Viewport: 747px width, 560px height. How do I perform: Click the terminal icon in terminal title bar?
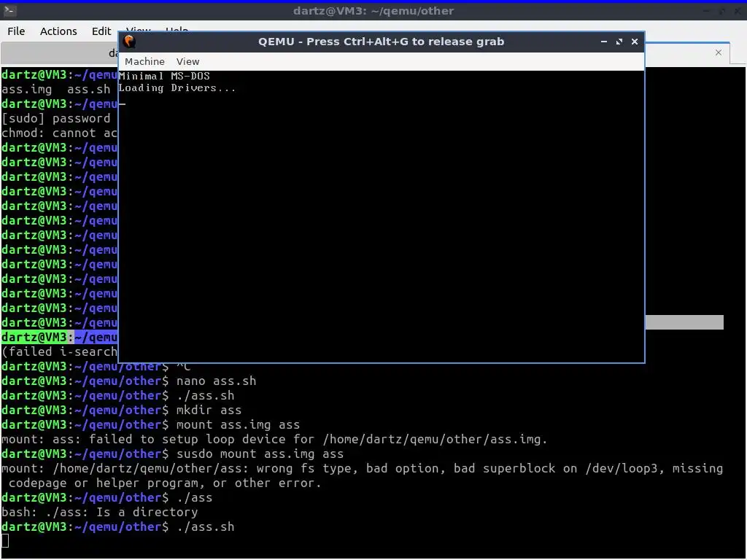tap(10, 10)
